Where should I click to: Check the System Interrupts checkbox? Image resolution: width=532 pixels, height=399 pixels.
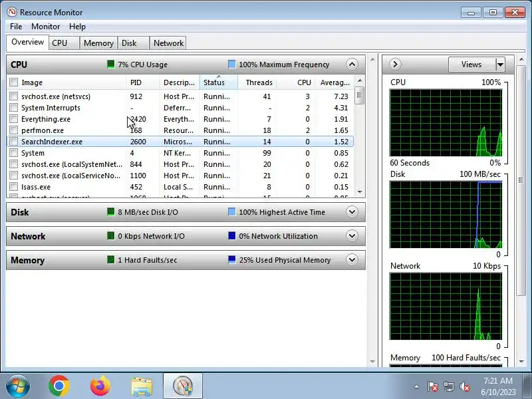coord(13,108)
